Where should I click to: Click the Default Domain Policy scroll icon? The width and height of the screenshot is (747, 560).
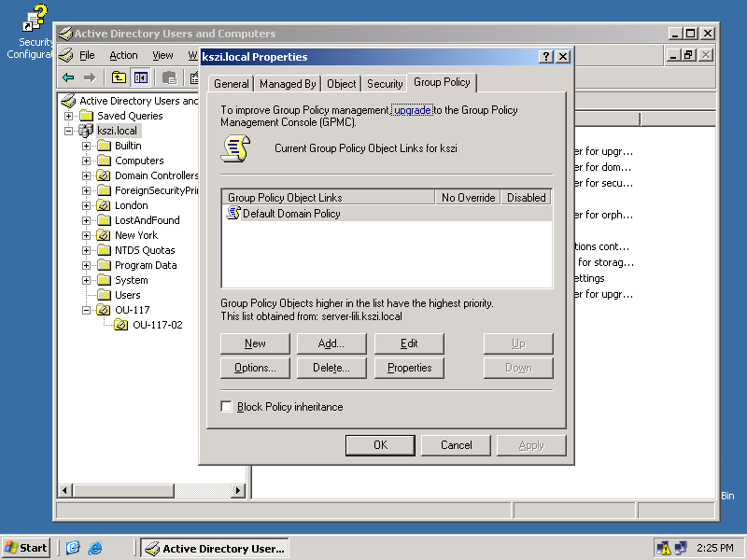233,213
